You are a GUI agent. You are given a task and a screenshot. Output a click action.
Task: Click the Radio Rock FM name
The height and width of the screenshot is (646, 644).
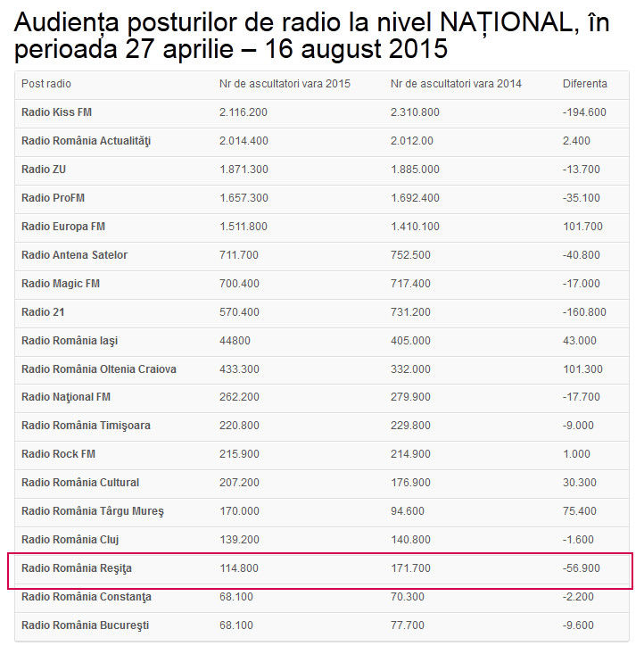tap(58, 454)
